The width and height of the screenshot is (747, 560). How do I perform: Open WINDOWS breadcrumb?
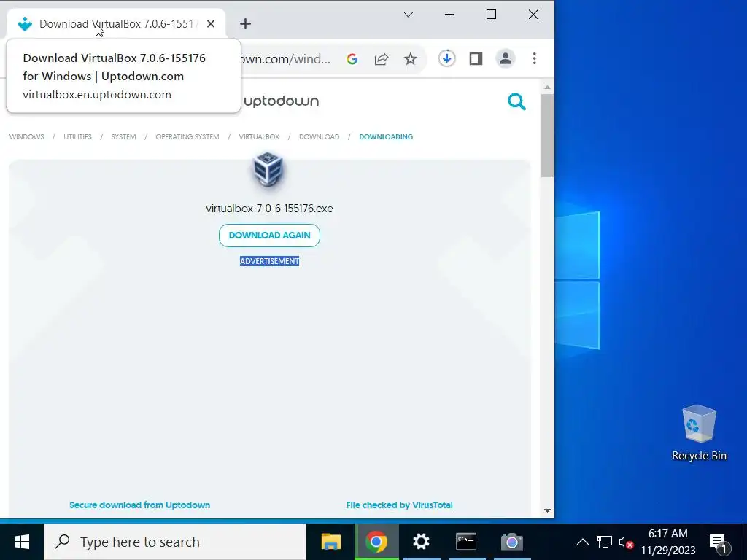click(x=27, y=136)
